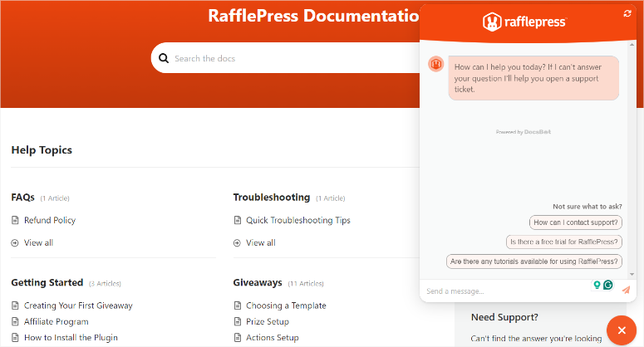
Task: Click document icon beside How to Install the Plugin
Action: tap(15, 338)
